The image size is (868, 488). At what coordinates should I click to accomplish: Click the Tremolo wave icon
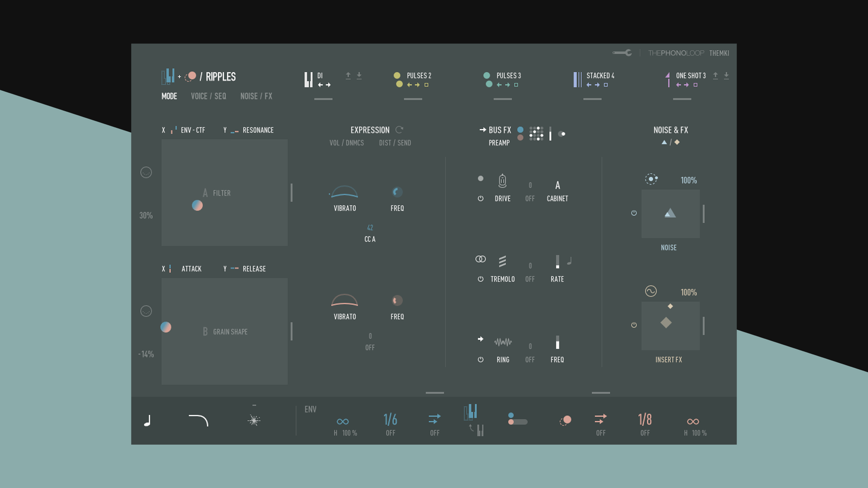point(502,261)
